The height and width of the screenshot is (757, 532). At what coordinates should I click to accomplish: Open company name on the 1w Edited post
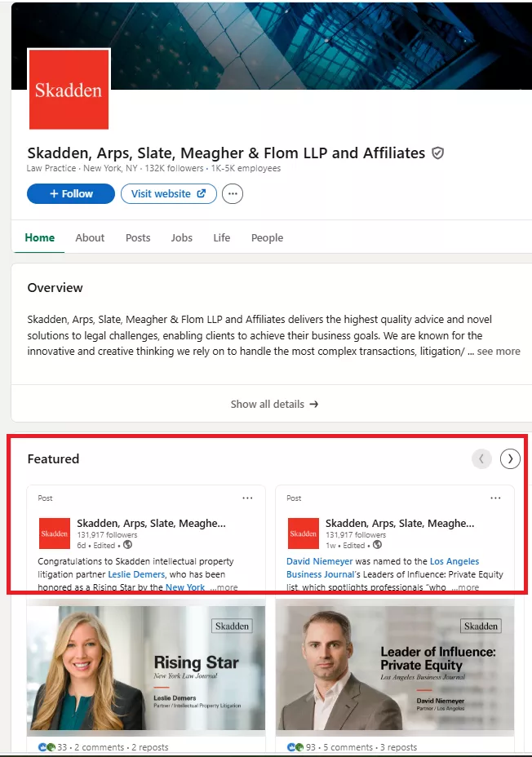(x=400, y=524)
